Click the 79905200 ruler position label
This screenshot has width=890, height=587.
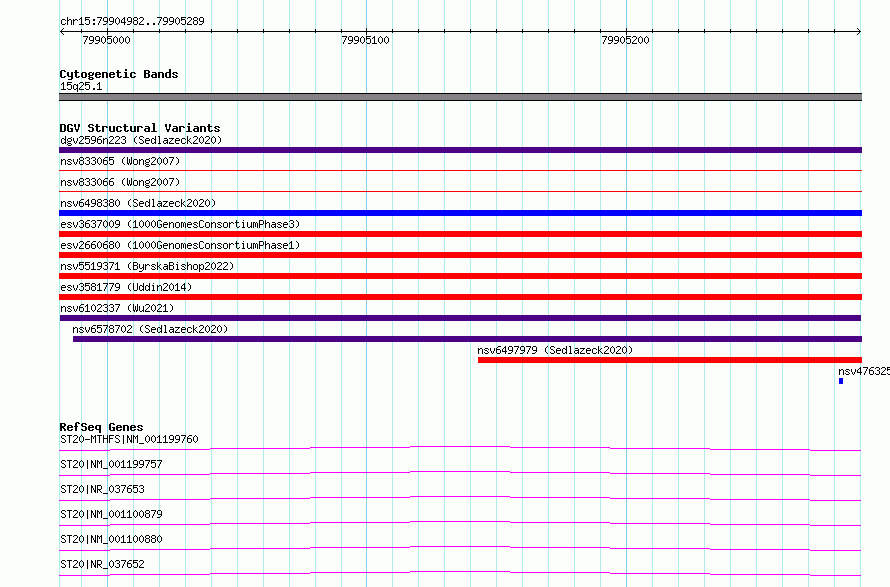[x=625, y=40]
